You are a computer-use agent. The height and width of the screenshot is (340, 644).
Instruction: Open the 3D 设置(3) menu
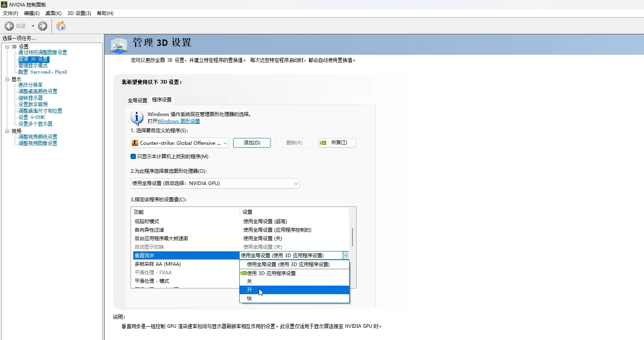79,13
